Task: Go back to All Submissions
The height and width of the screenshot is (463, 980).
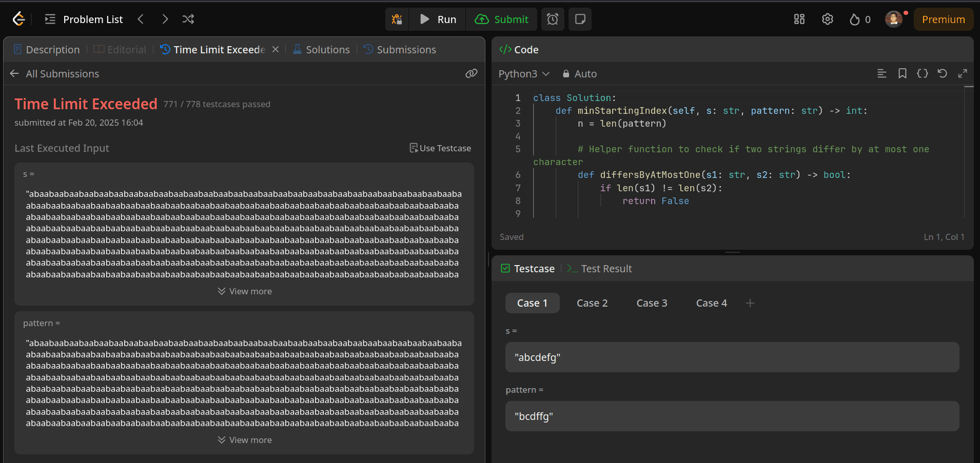Action: tap(54, 74)
